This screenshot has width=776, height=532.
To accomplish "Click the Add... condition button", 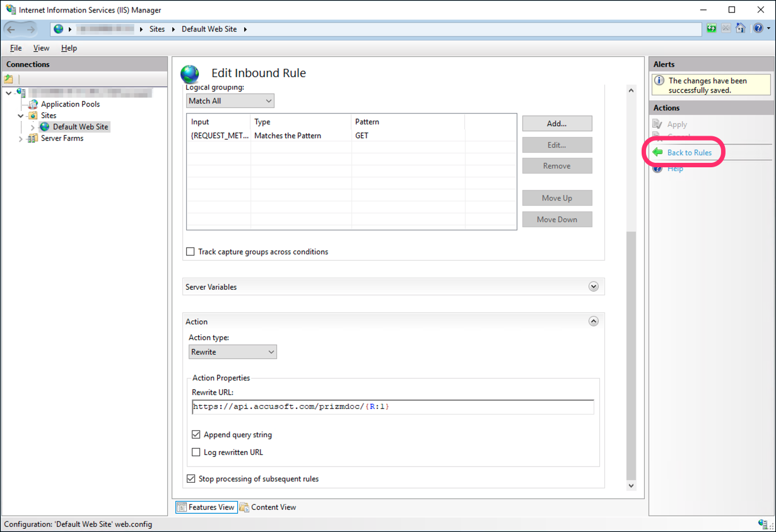I will [x=556, y=124].
